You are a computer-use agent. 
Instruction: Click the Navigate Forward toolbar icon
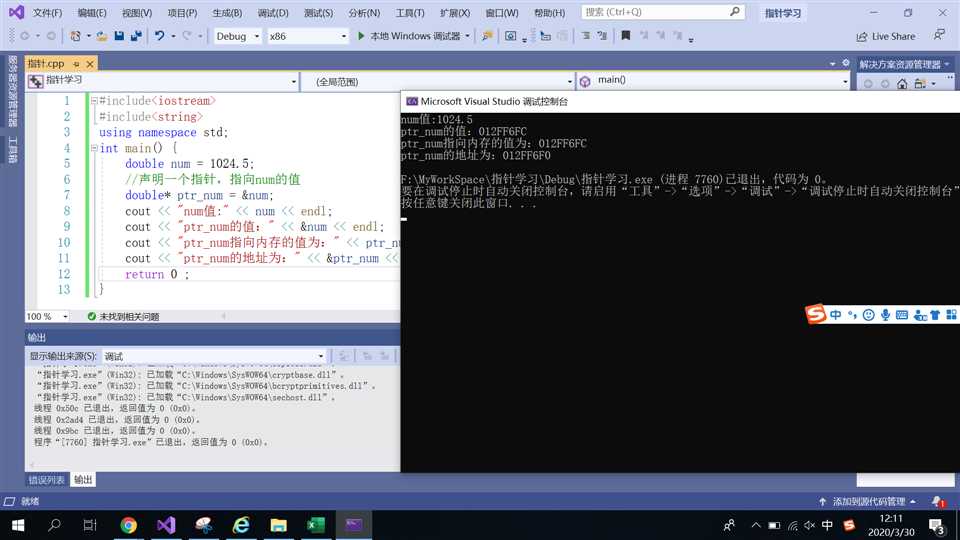pyautogui.click(x=51, y=36)
